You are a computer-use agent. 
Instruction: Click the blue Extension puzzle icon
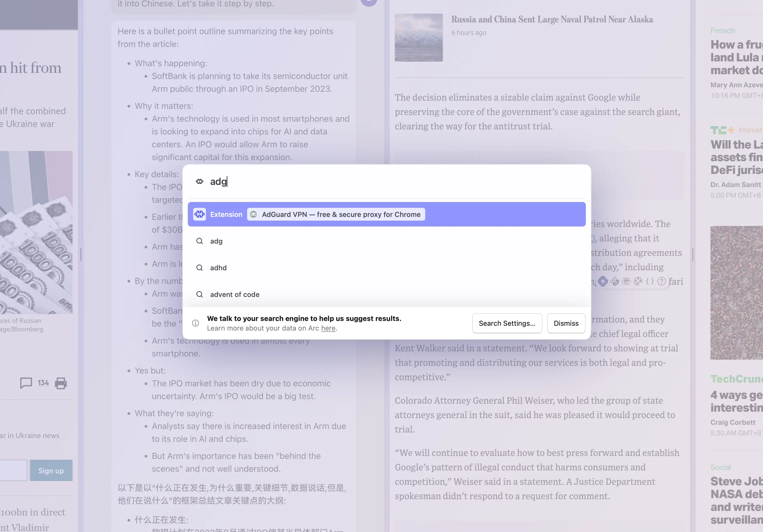coord(199,214)
